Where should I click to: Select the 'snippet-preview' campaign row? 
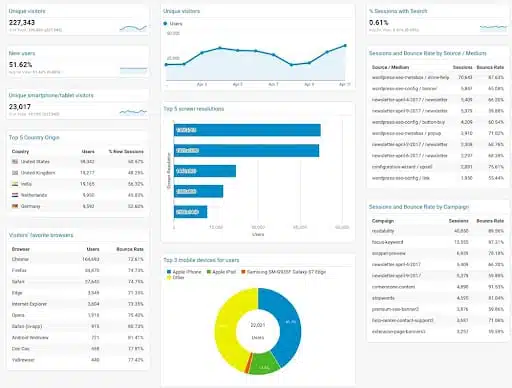click(x=438, y=253)
